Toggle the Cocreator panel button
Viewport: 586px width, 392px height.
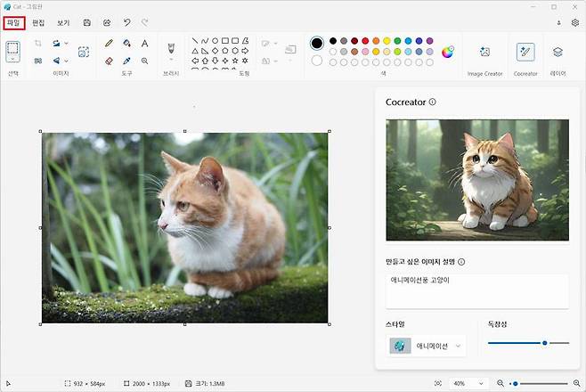[x=525, y=53]
